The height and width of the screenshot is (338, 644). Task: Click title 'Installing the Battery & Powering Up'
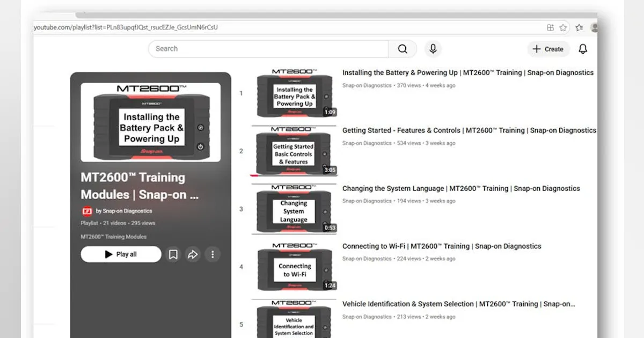400,72
